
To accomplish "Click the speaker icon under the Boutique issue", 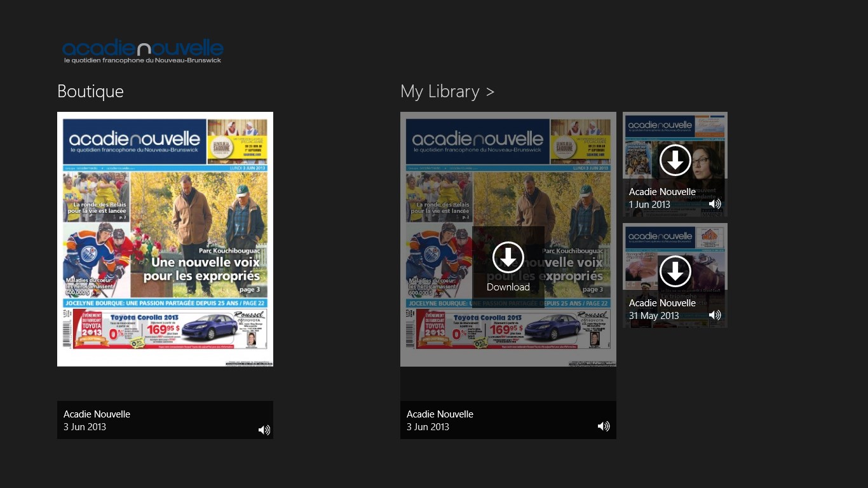I will [264, 430].
